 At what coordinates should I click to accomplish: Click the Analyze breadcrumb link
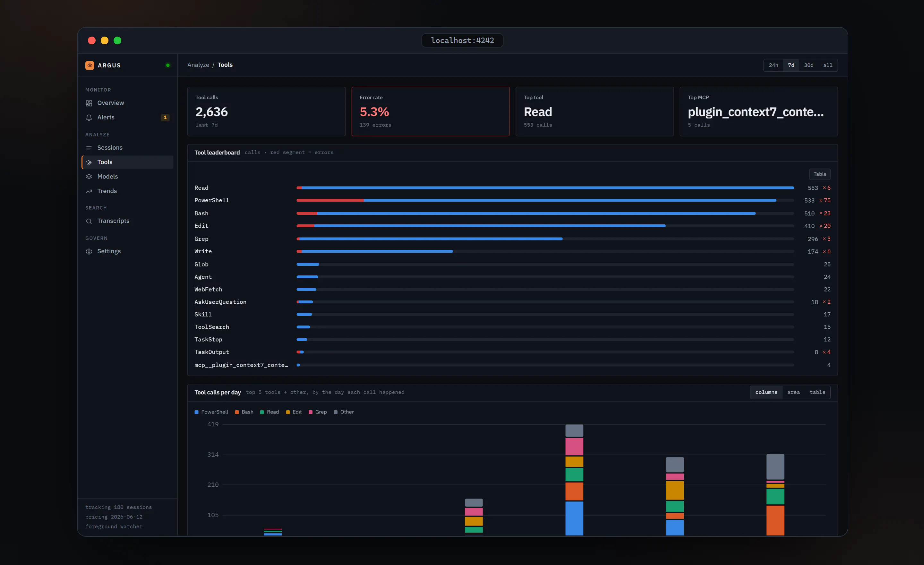click(198, 65)
